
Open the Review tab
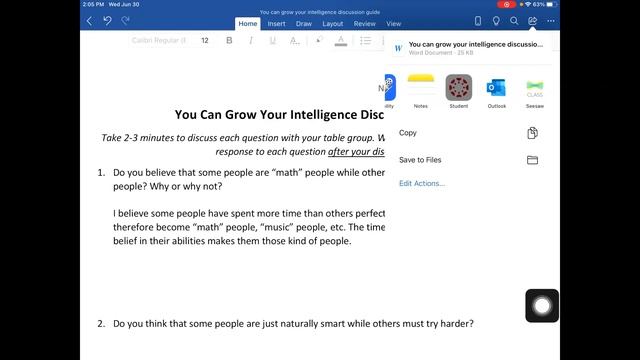tap(364, 24)
